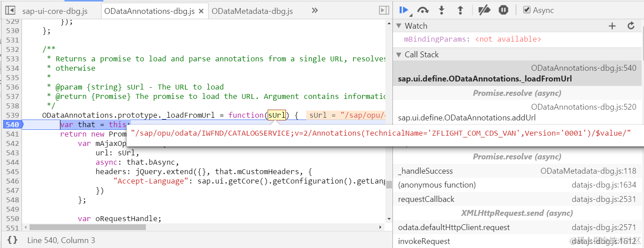This screenshot has height=248, width=644.
Task: Click the 'XMLHttpRequest.send (async)' separator
Action: point(517,213)
